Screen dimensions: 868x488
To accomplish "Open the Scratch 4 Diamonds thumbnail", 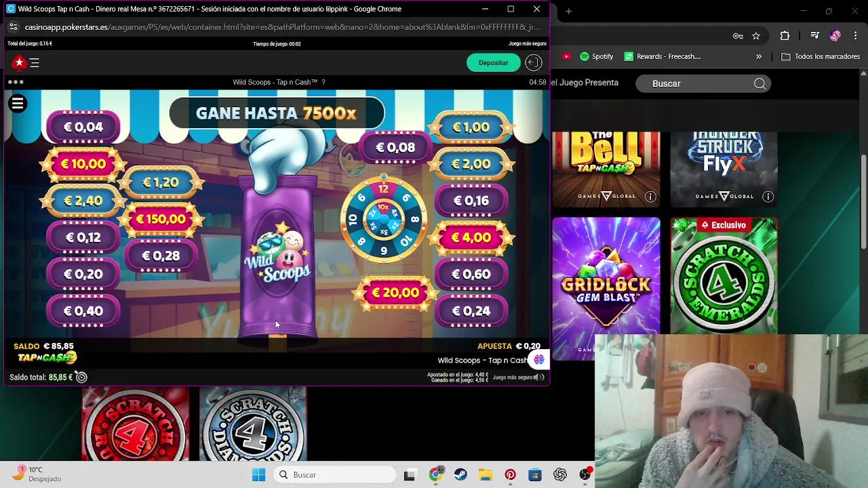I will tap(253, 424).
